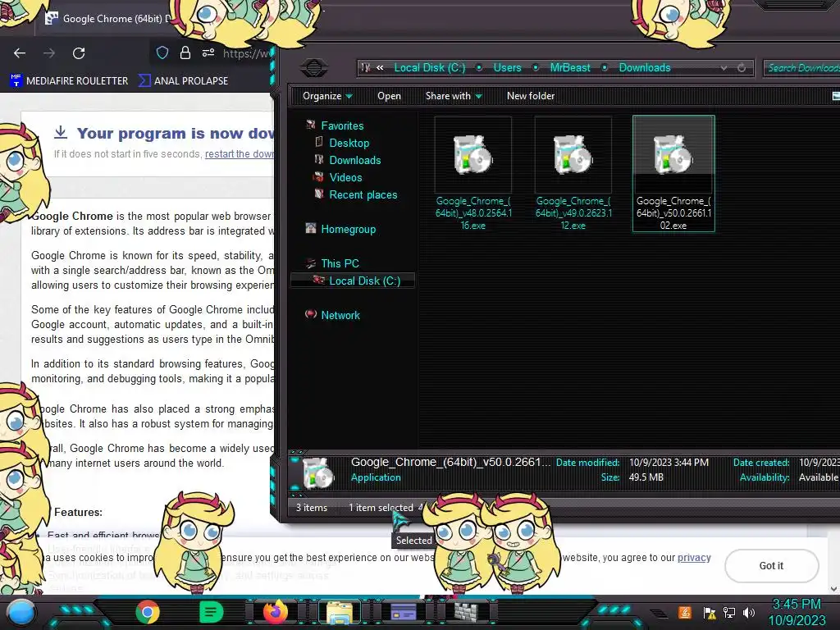Screen dimensions: 840x630
Task: Open Videos in the navigation pane
Action: pos(345,177)
